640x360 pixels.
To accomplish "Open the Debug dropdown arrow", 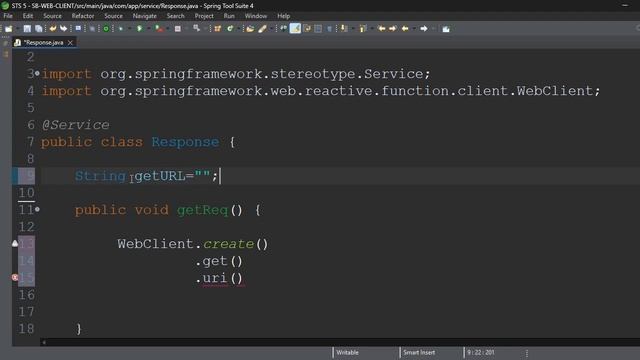I will 130,29.
